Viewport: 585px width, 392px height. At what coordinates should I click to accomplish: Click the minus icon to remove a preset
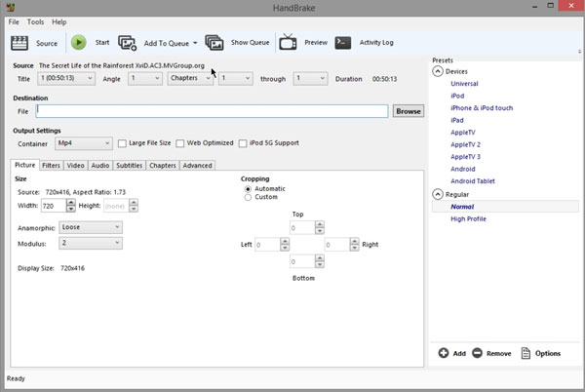click(x=477, y=353)
